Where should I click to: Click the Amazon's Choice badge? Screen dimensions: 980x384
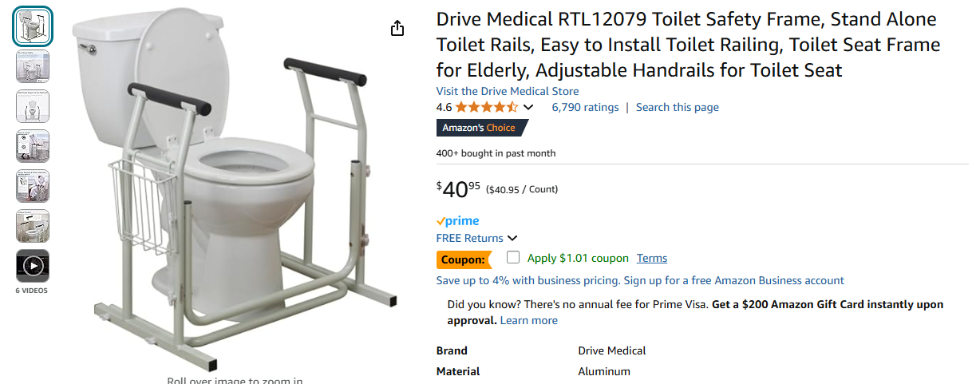pyautogui.click(x=480, y=128)
